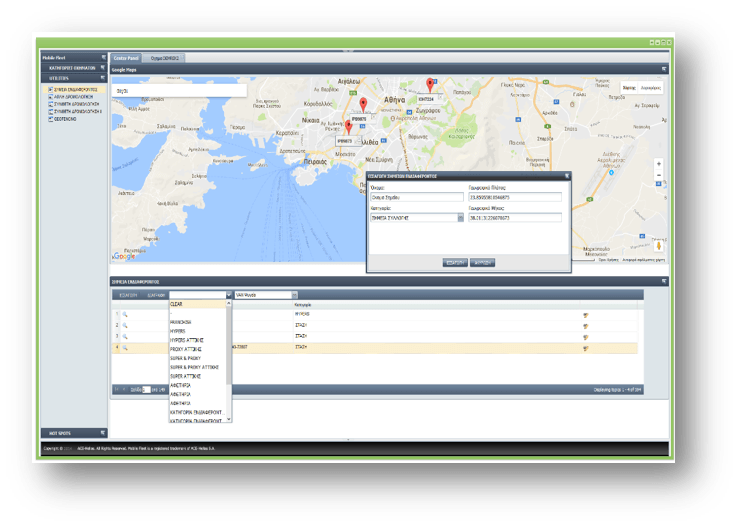This screenshot has width=740, height=528.
Task: Click action icon at end of row 1
Action: 586,315
